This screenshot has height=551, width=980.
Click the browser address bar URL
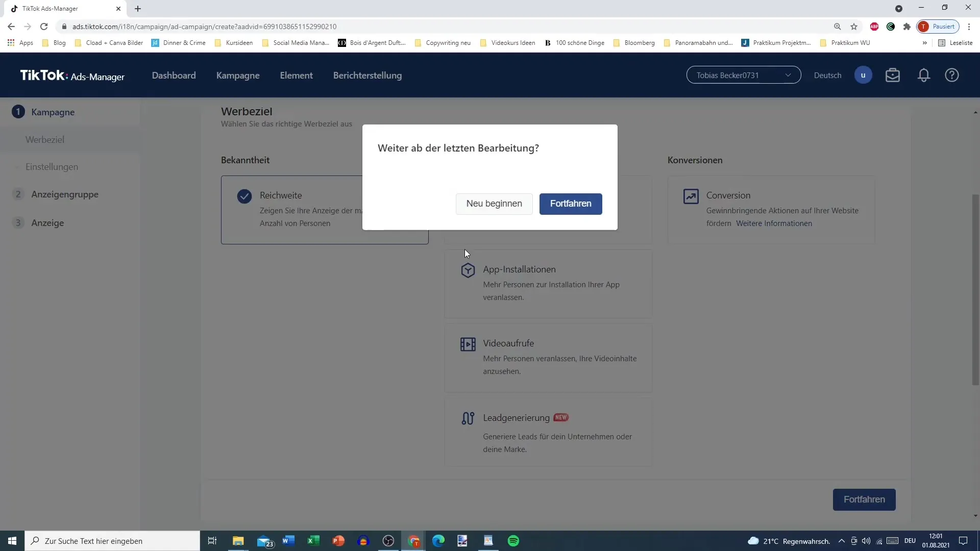coord(204,27)
